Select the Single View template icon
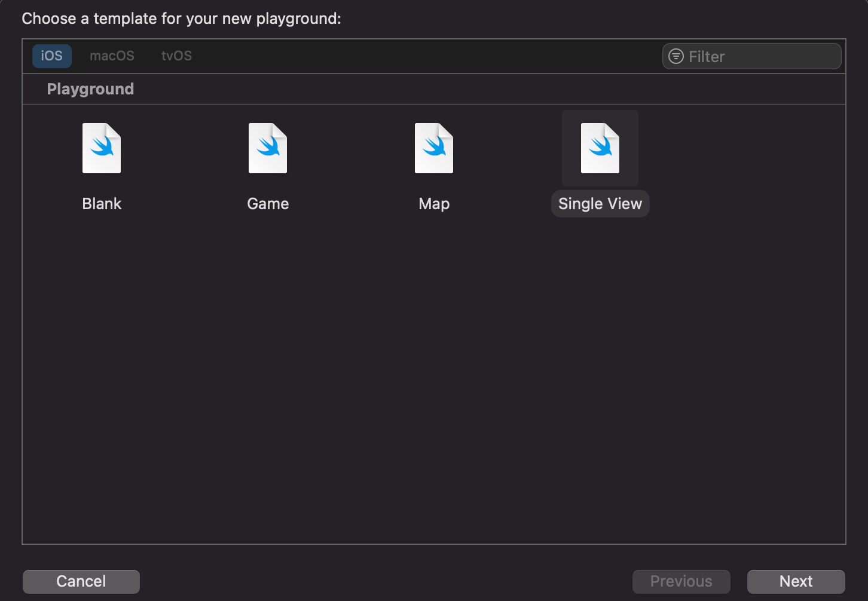 tap(600, 148)
